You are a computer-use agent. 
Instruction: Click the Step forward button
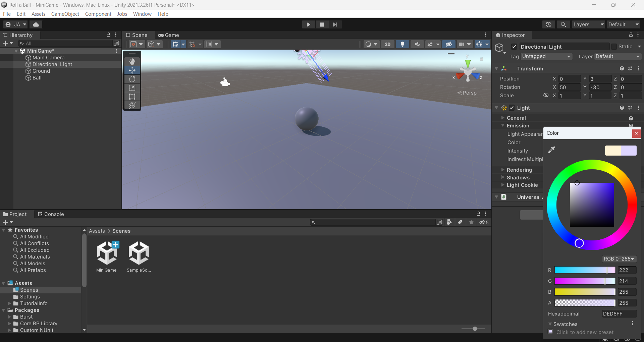tap(335, 24)
